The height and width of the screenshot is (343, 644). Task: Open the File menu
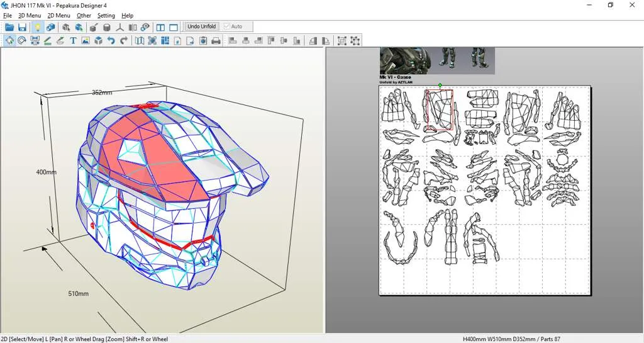tap(8, 16)
